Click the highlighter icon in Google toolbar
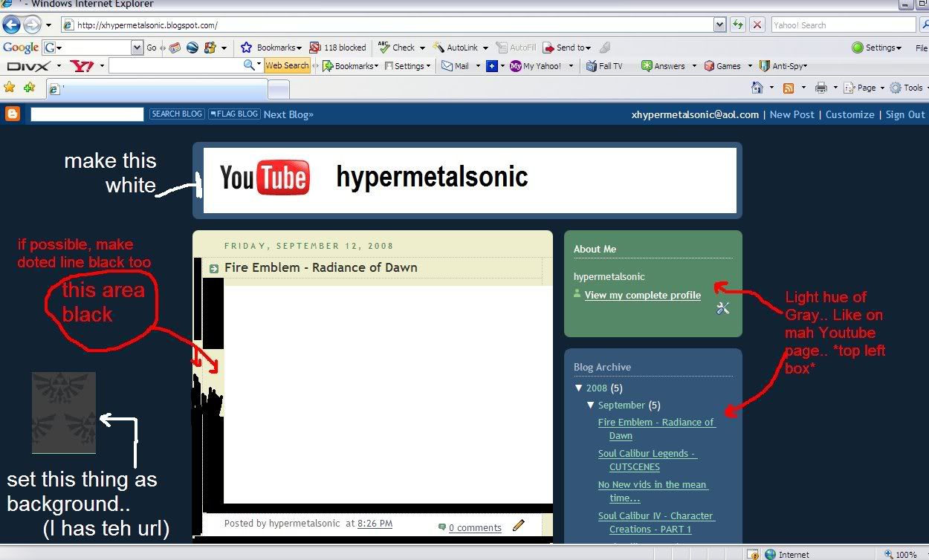Screen dimensions: 929x560 pyautogui.click(x=605, y=48)
